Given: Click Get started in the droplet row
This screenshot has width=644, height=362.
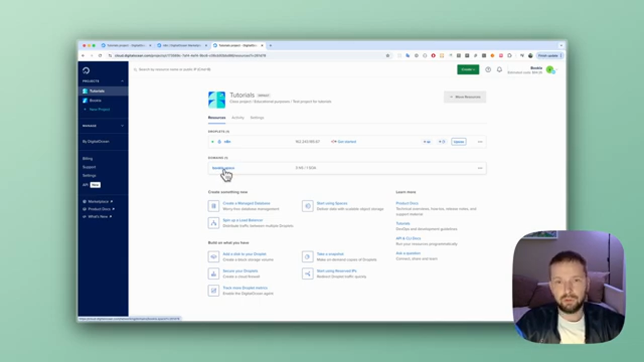Looking at the screenshot, I should pos(347,142).
